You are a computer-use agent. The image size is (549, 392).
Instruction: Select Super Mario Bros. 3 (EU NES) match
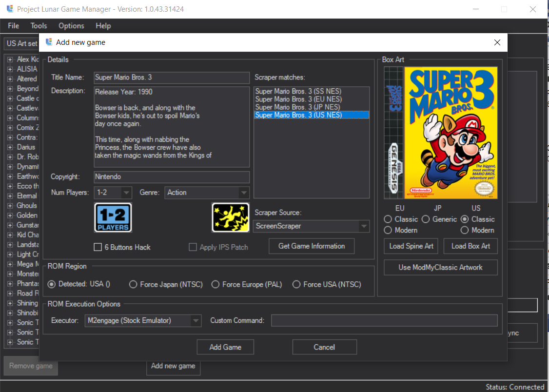coord(312,99)
